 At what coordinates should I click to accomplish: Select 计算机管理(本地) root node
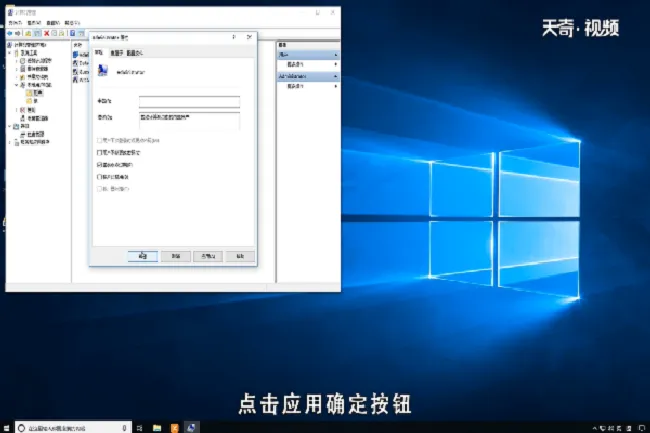pos(27,45)
